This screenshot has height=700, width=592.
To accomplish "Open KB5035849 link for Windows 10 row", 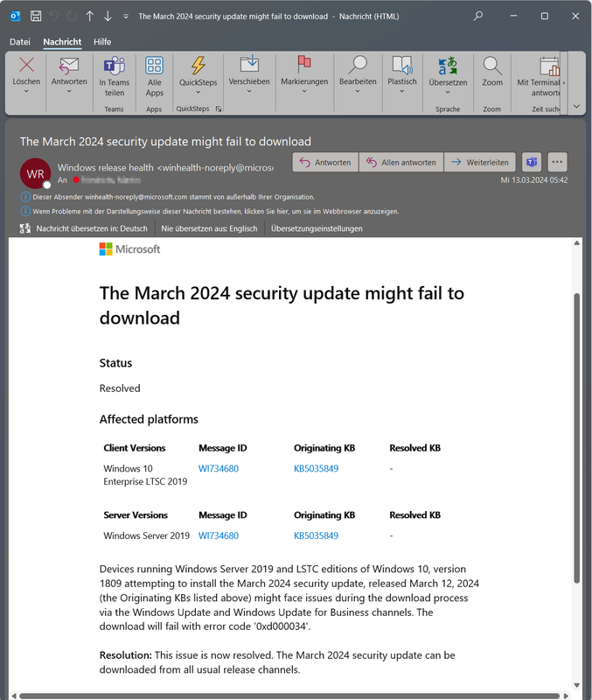I will click(316, 468).
